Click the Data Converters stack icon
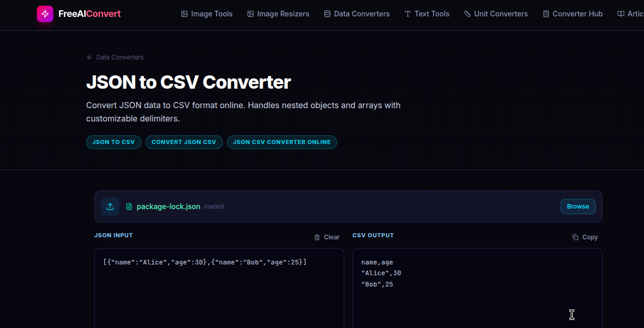 coord(326,14)
